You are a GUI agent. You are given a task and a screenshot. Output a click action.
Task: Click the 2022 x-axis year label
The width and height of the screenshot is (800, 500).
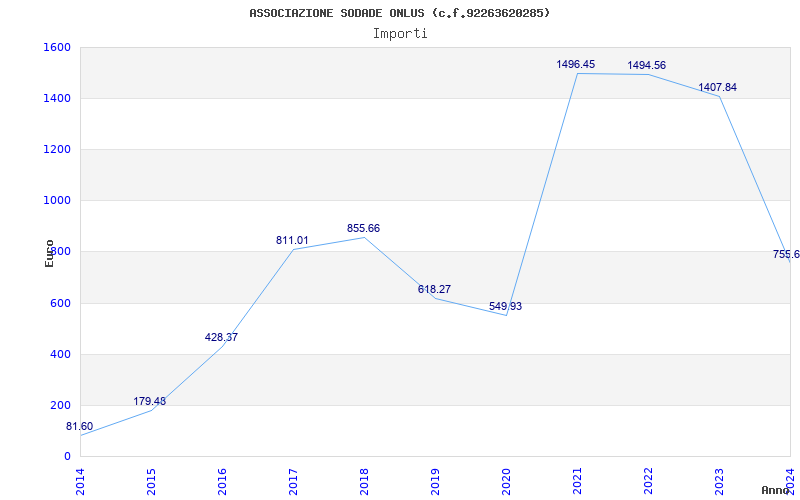tap(648, 481)
